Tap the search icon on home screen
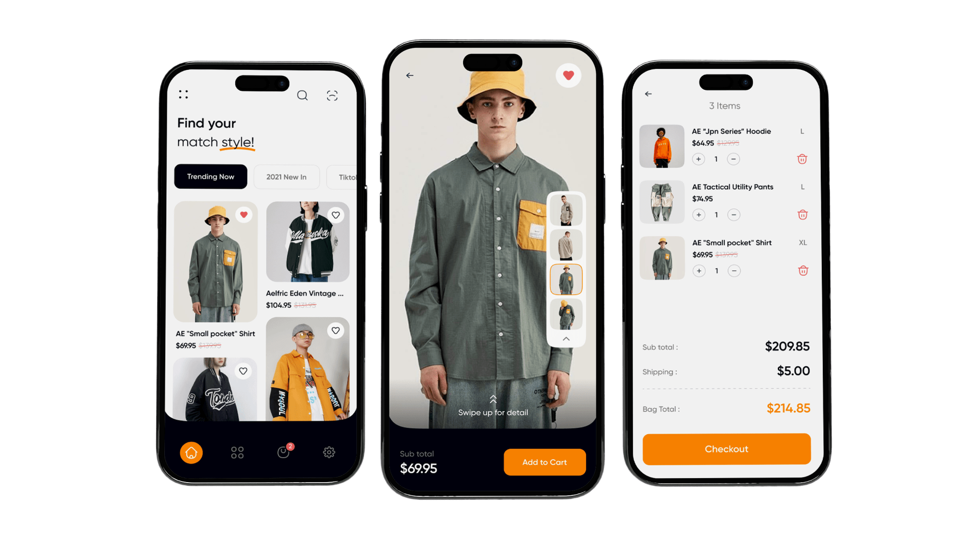Viewport: 980px width, 551px height. (302, 95)
